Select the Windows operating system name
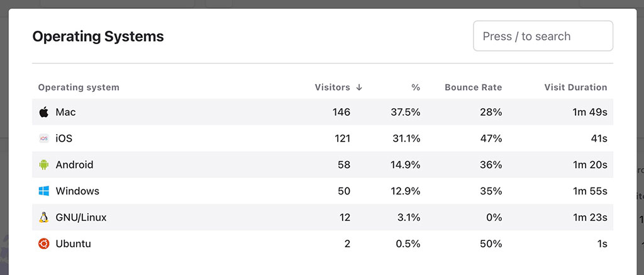The height and width of the screenshot is (275, 644). (x=77, y=191)
